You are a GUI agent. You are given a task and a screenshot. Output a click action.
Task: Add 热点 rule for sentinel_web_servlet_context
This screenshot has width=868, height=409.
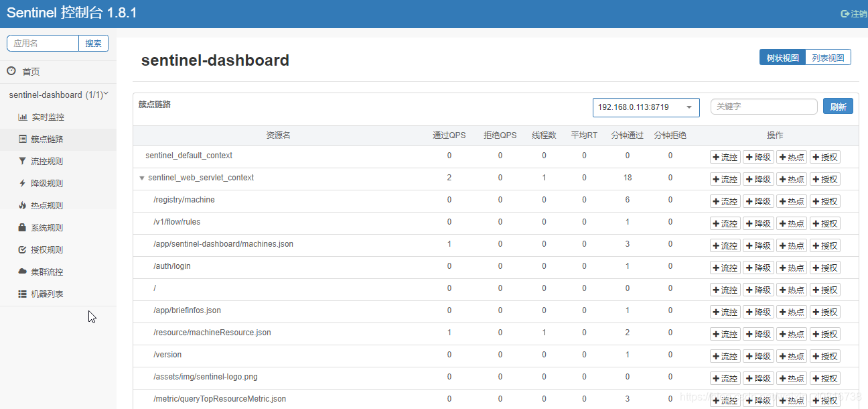pos(792,180)
